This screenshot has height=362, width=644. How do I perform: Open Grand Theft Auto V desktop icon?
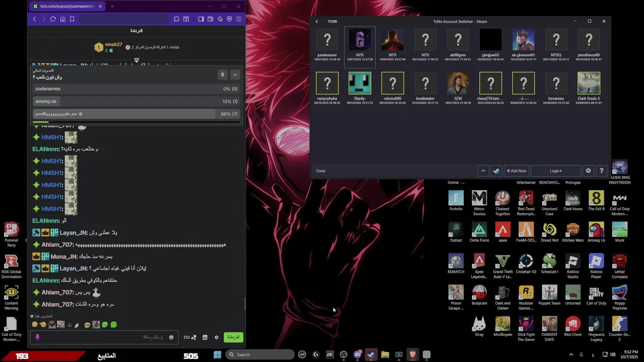point(503,266)
